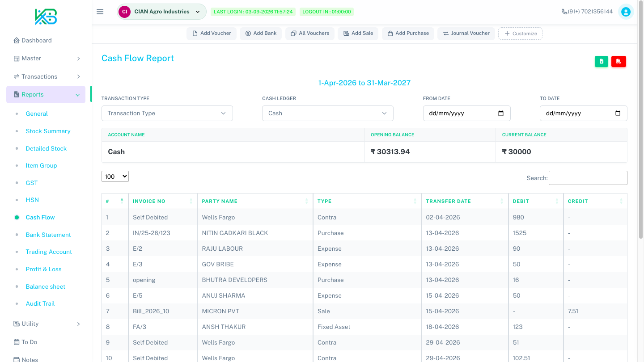
Task: Click the Add Bank button
Action: tap(261, 34)
